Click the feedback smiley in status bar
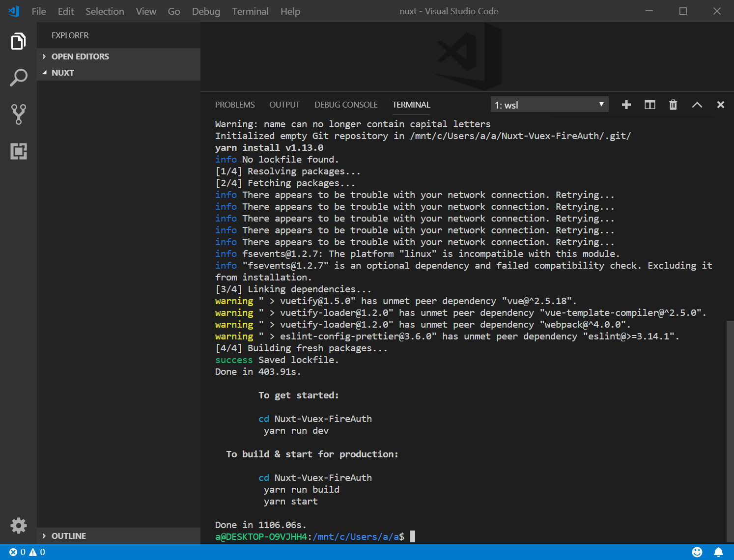 [x=697, y=552]
